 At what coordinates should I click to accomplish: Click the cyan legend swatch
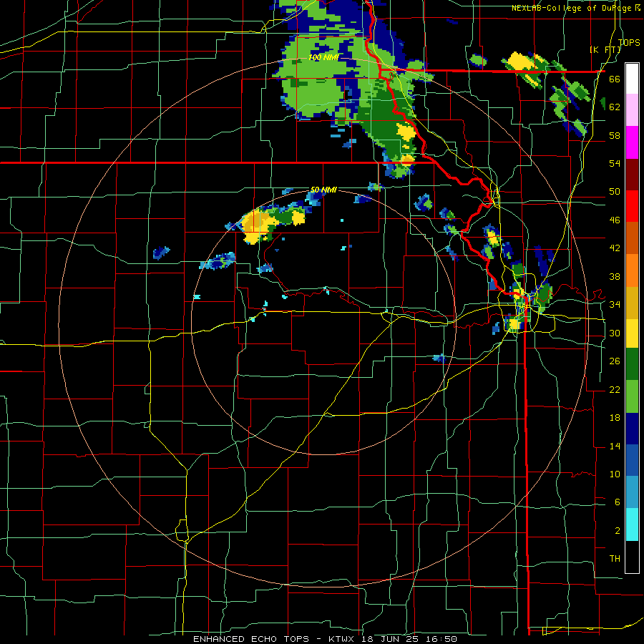(632, 525)
